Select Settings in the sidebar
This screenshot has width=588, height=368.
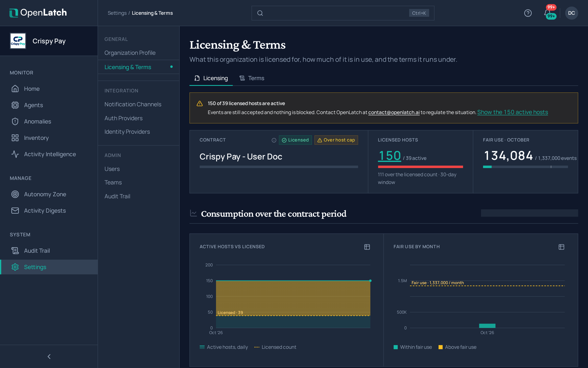click(49, 267)
